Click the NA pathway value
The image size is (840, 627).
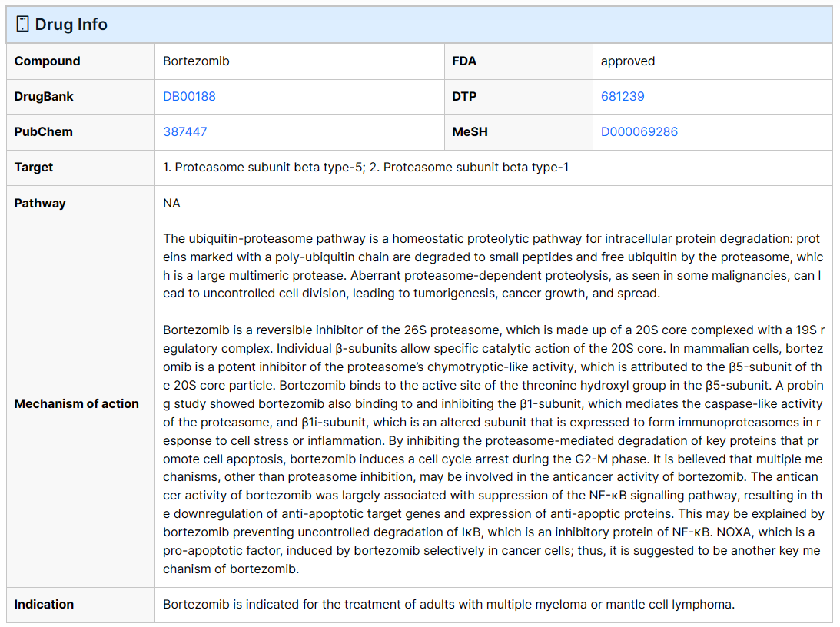171,204
